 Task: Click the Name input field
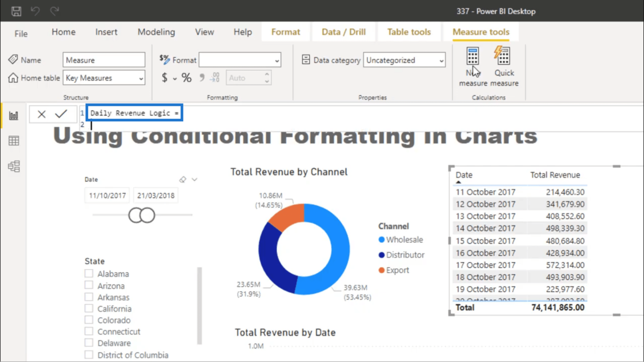coord(104,60)
